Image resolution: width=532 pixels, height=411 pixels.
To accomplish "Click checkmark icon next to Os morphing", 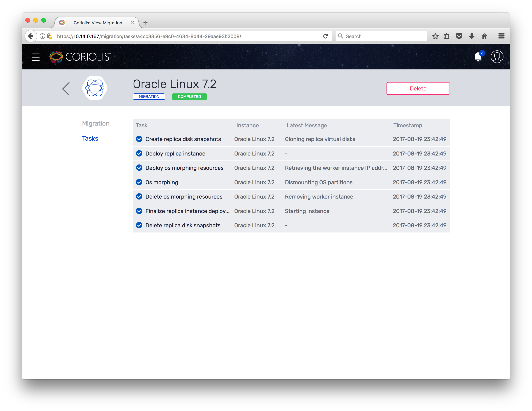I will [139, 182].
